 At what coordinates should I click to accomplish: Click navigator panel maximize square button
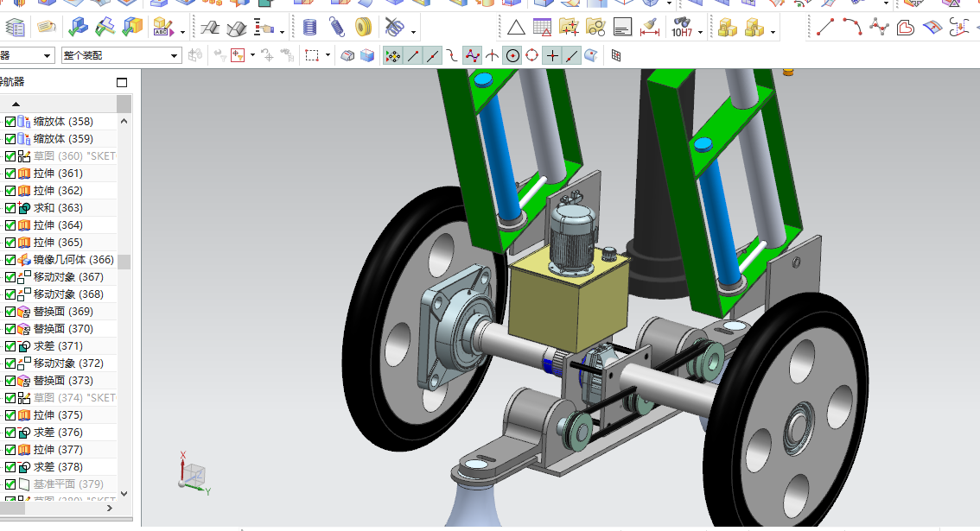122,82
